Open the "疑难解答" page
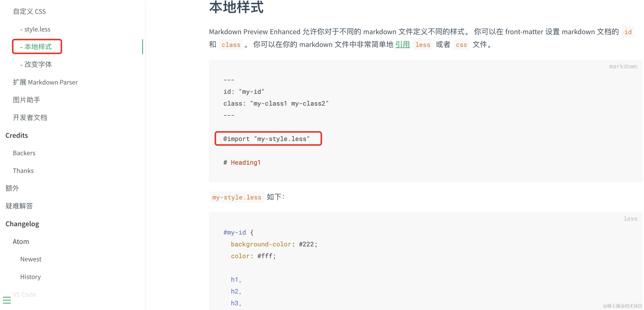Image resolution: width=644 pixels, height=310 pixels. pyautogui.click(x=19, y=206)
